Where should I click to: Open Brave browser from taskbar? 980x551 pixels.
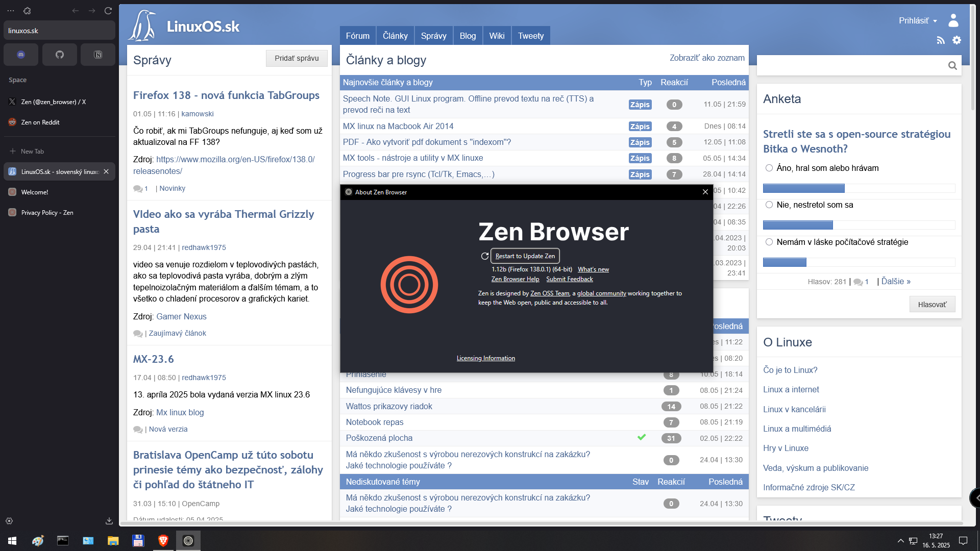[163, 541]
